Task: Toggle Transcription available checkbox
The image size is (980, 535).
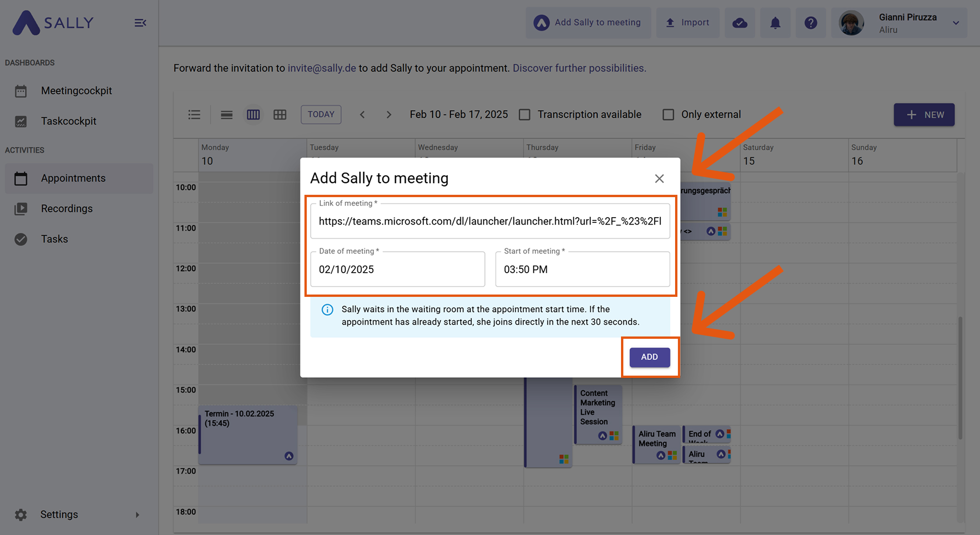Action: pos(525,115)
